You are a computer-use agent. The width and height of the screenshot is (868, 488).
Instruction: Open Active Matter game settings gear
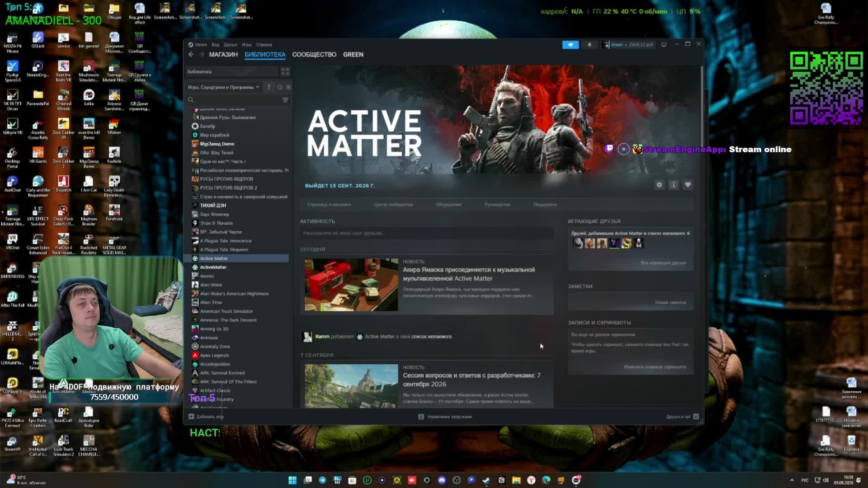[x=659, y=185]
